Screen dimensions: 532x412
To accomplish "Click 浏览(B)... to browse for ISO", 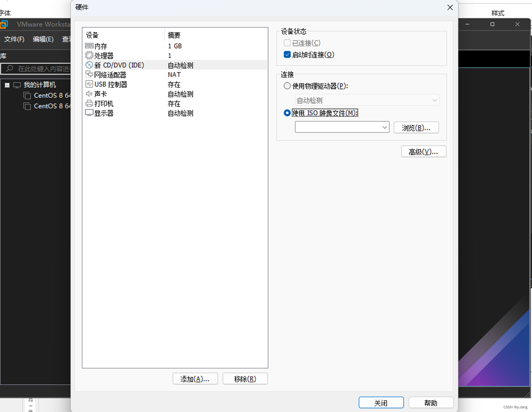I will (x=416, y=128).
